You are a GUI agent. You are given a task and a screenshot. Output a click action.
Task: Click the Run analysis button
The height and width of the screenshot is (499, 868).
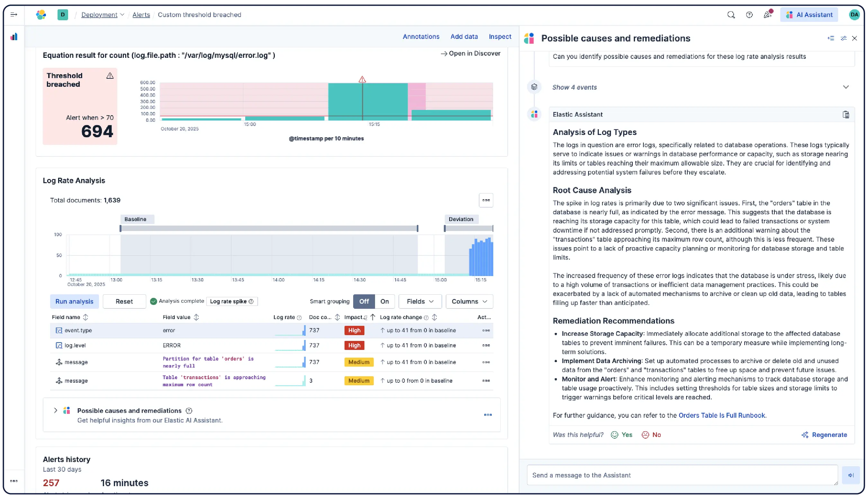pos(74,301)
